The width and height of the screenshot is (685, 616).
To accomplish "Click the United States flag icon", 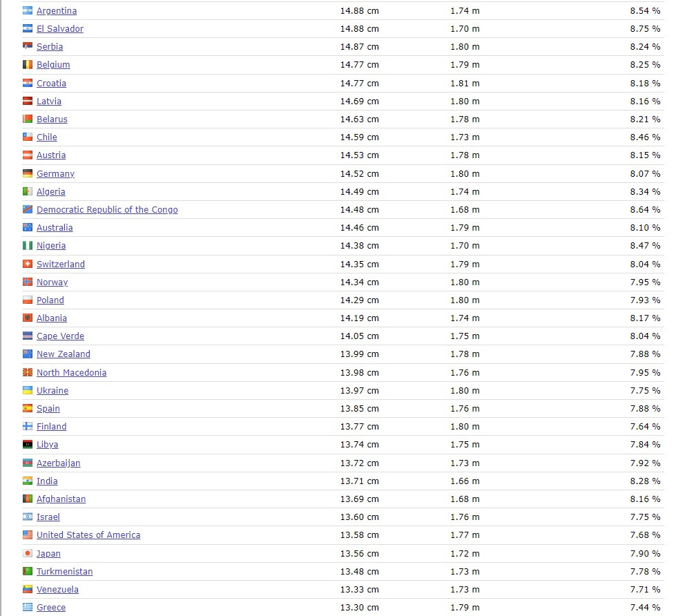I will coord(28,535).
